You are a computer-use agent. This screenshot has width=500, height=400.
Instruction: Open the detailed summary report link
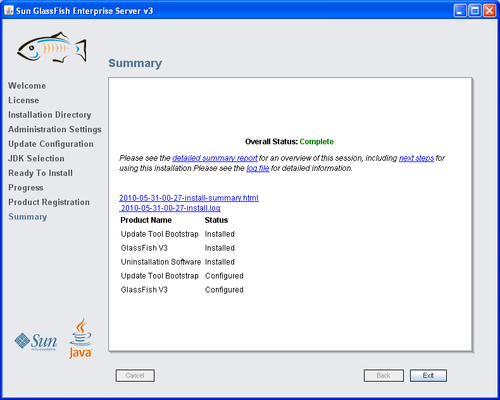[215, 158]
